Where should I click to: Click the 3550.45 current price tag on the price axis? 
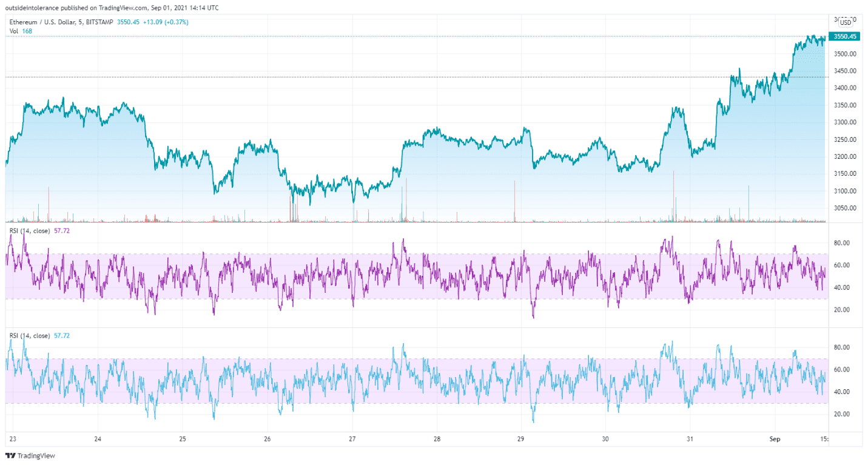(845, 36)
